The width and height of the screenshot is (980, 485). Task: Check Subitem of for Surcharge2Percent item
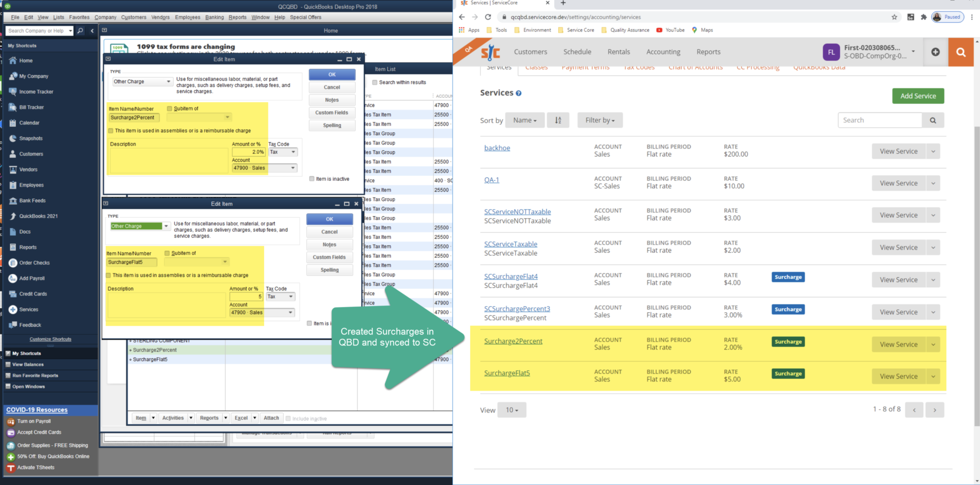[169, 109]
